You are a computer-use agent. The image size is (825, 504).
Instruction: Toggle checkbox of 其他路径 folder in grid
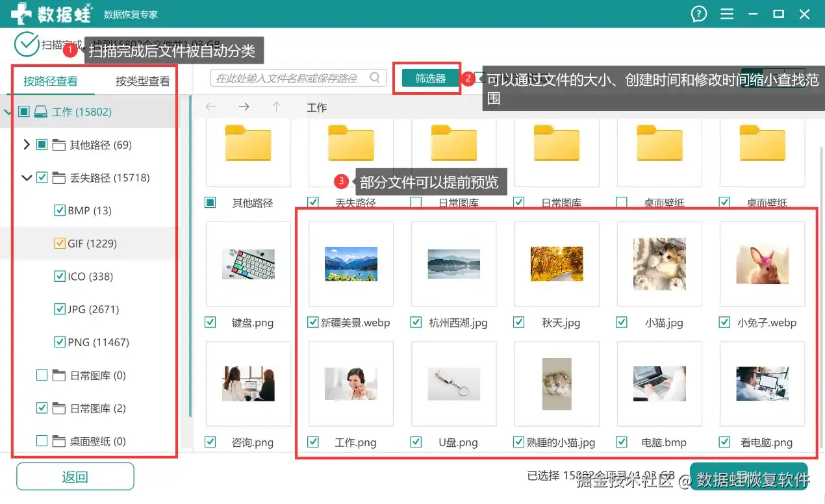tap(210, 203)
